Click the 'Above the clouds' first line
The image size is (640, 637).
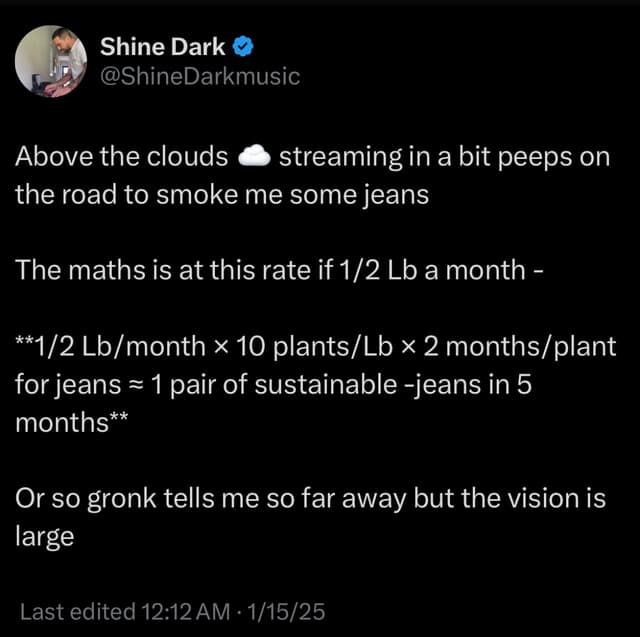pos(313,157)
